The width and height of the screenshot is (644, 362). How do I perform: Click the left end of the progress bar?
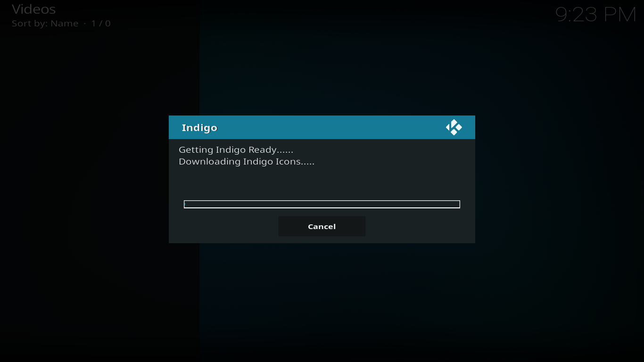coord(187,204)
